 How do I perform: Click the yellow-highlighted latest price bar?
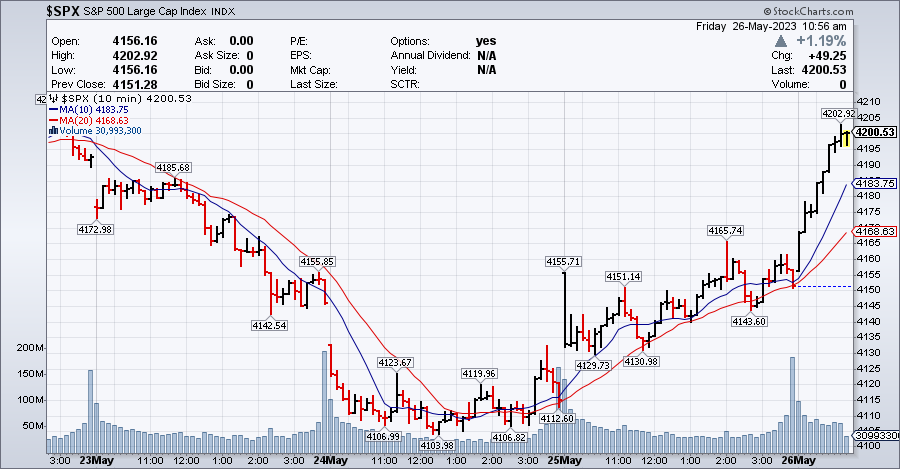coord(845,138)
